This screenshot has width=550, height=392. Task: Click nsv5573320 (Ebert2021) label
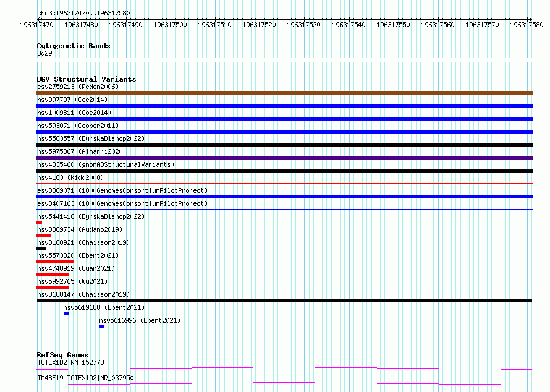[78, 255]
